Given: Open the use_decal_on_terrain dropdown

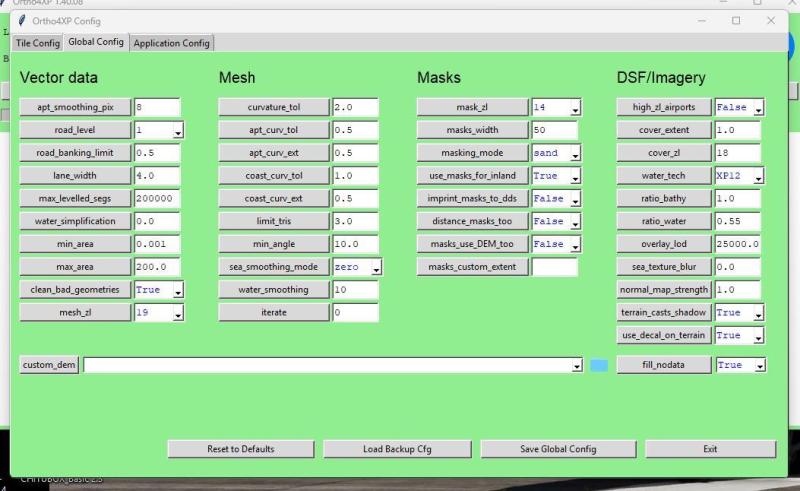Looking at the screenshot, I should (x=758, y=337).
